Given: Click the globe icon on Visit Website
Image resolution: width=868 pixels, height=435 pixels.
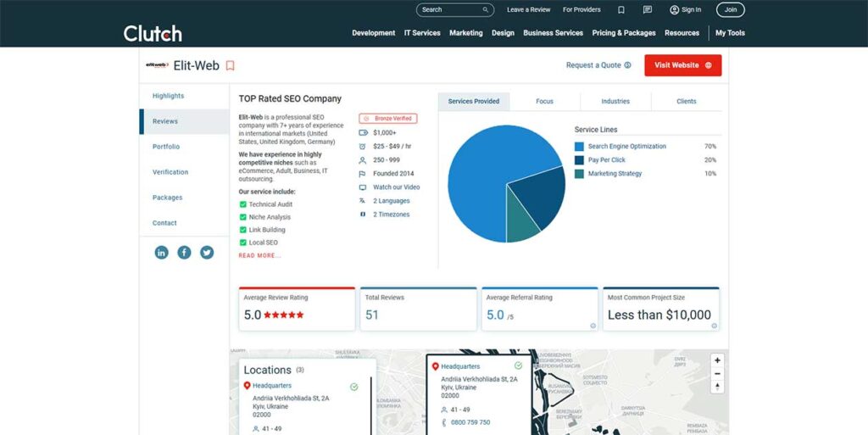Looking at the screenshot, I should pyautogui.click(x=709, y=65).
